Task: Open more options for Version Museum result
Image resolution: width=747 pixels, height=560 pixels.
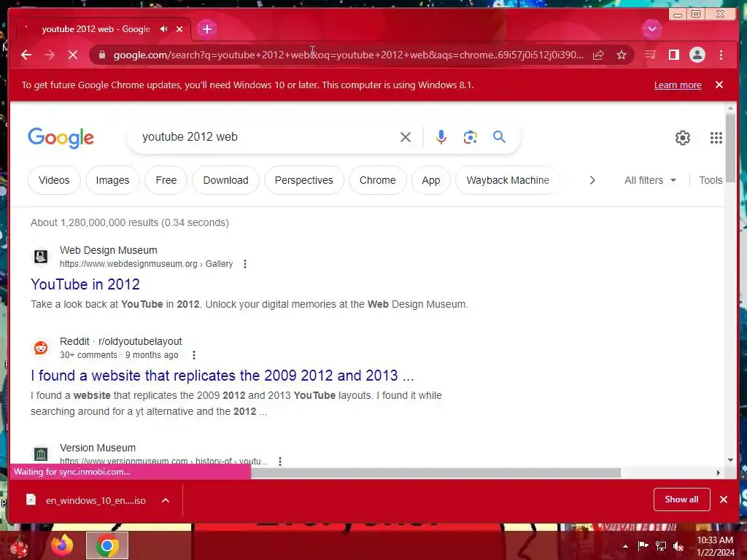Action: pyautogui.click(x=280, y=461)
